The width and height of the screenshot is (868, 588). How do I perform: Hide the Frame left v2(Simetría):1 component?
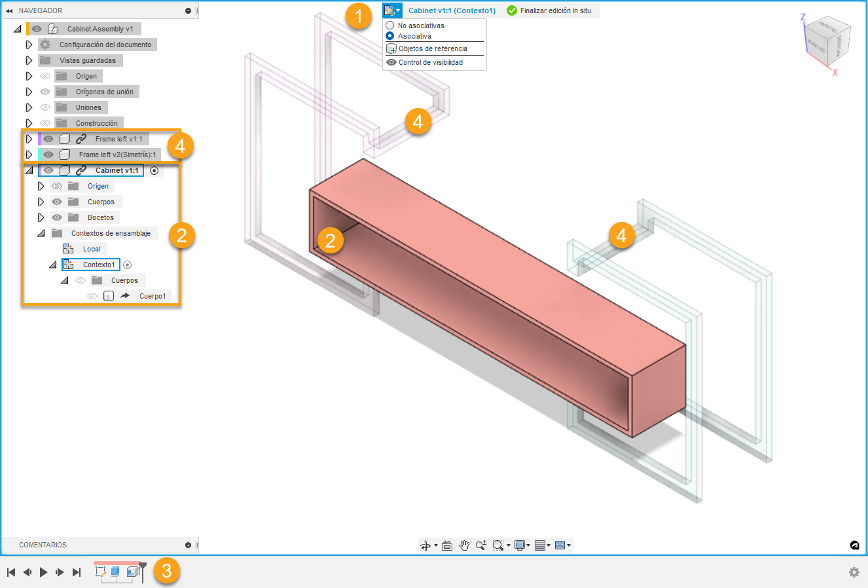[48, 155]
